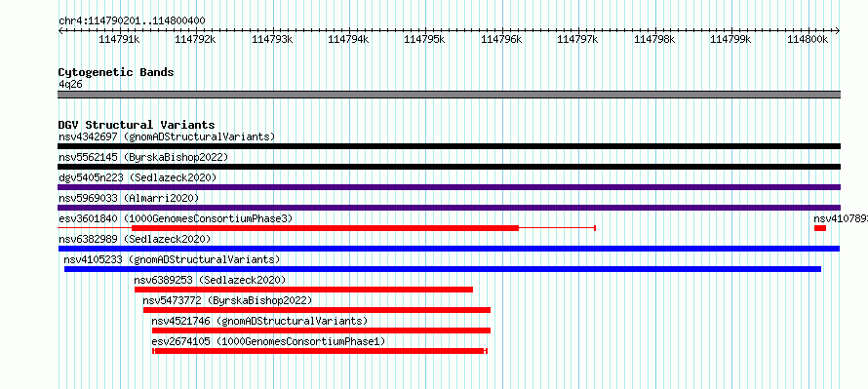The image size is (868, 389).
Task: Click the 114797k ruler tick label
Action: pos(577,39)
